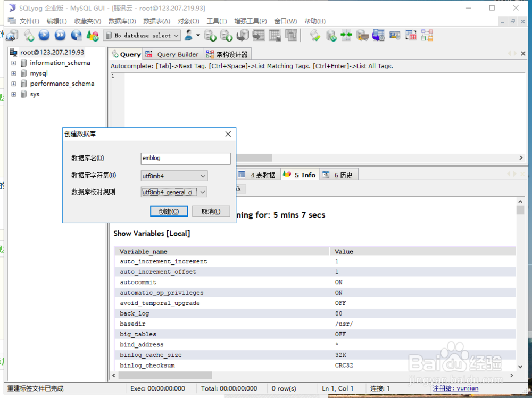This screenshot has height=398, width=532.
Task: Click the 数据库名 emblog input field
Action: (x=186, y=159)
